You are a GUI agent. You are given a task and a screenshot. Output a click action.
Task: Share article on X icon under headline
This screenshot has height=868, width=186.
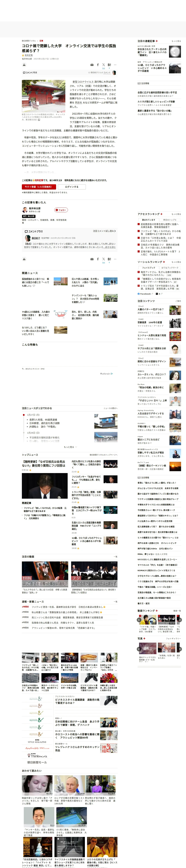coord(104,65)
